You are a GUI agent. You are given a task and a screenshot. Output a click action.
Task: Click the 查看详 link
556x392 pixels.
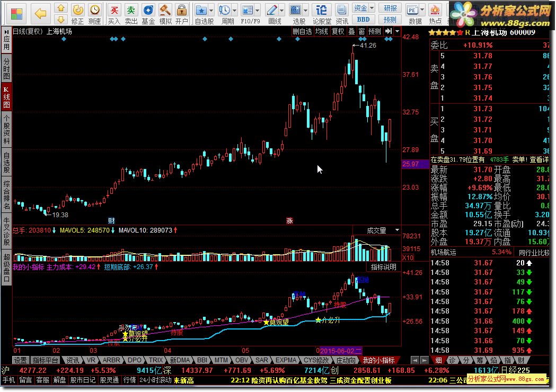(539, 159)
